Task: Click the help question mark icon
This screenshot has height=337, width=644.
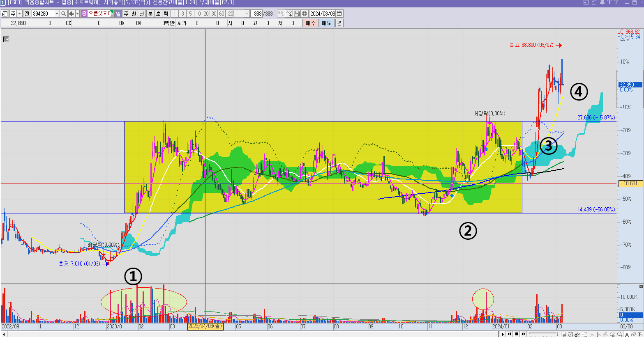Action: tap(616, 2)
